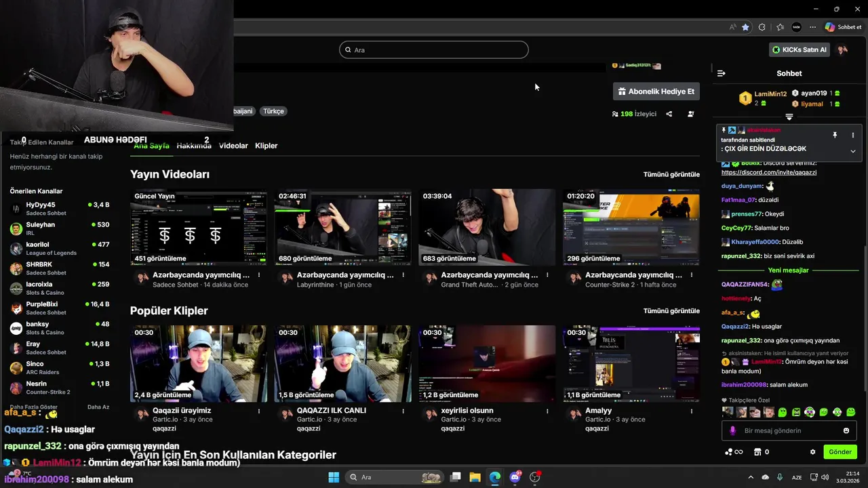Open profile avatar in Kick header
The width and height of the screenshot is (868, 488).
pos(842,49)
